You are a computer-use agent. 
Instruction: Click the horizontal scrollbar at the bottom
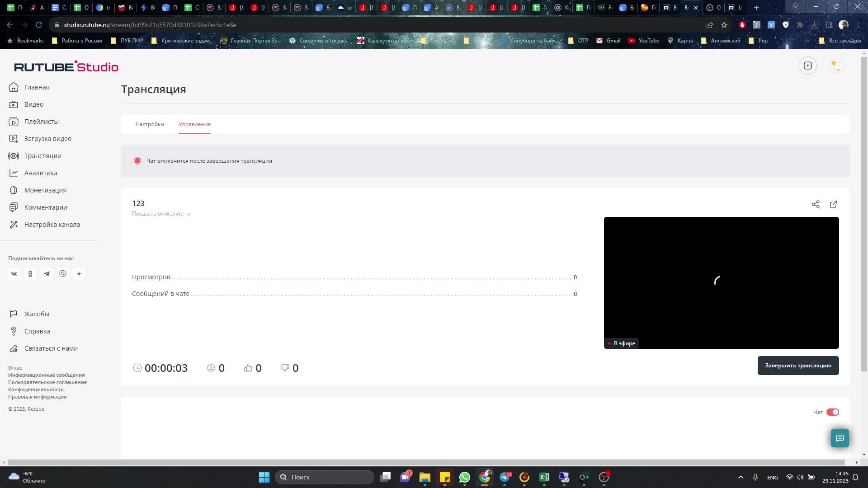429,462
